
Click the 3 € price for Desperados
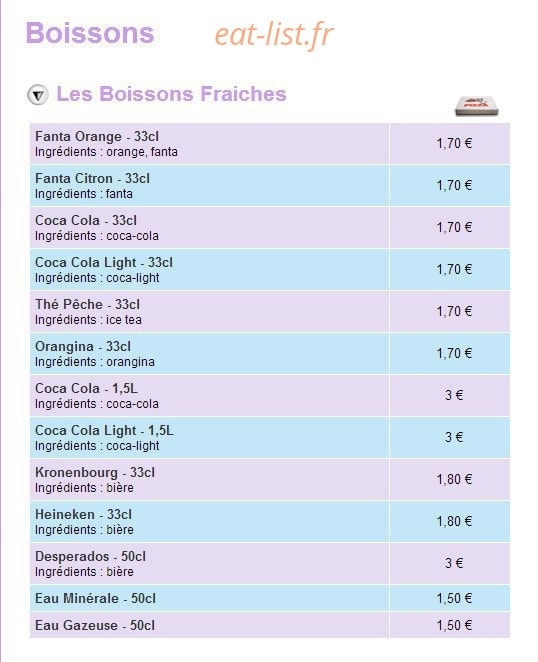[x=454, y=563]
